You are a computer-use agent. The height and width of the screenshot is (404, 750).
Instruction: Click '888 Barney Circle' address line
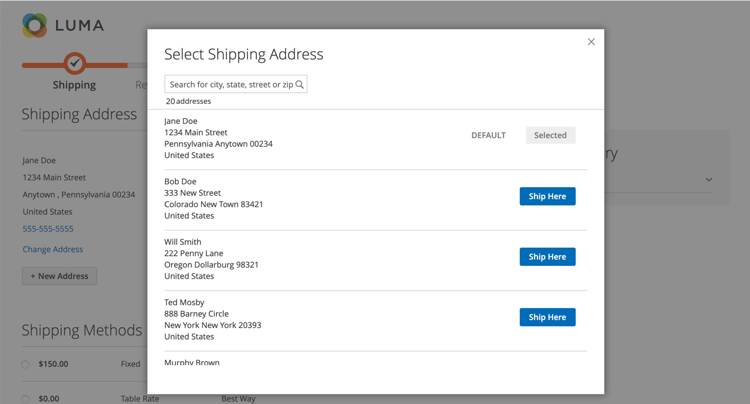tap(197, 314)
